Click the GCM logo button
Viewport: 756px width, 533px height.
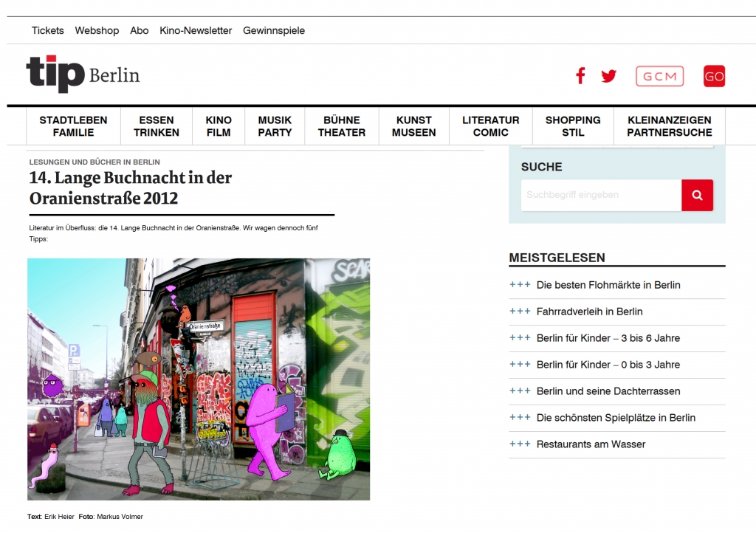[659, 76]
